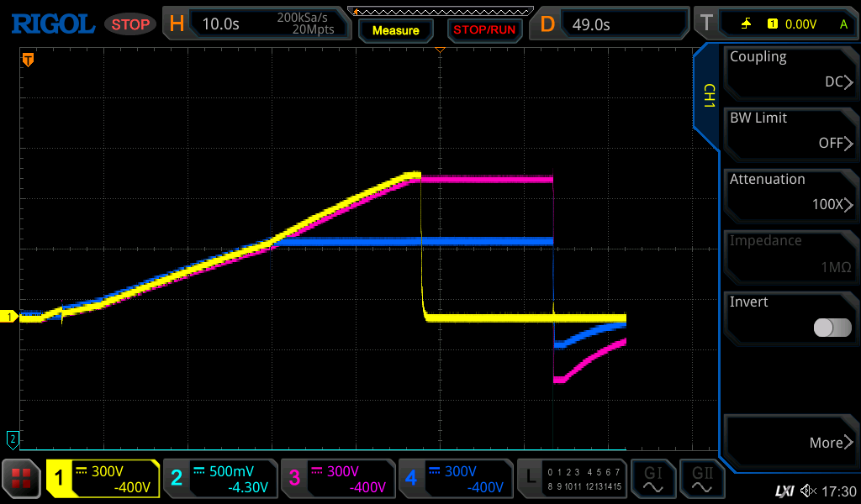Toggle channel 3 magenta 300V label

336,479
